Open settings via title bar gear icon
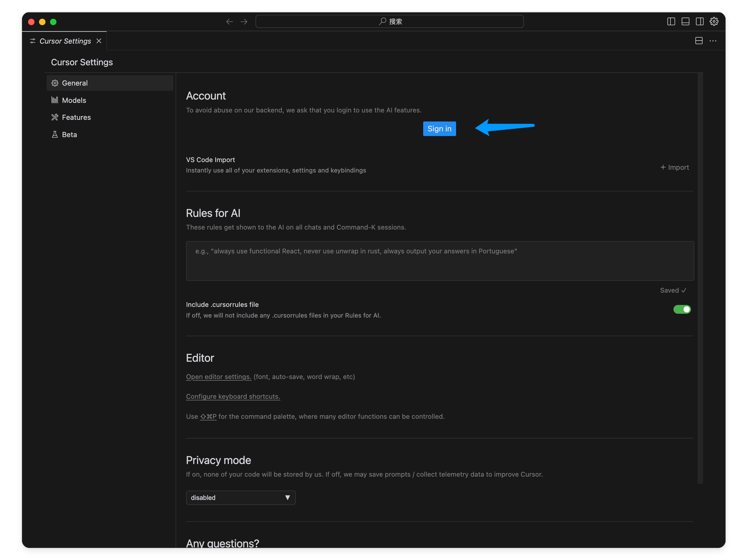Image resolution: width=747 pixels, height=560 pixels. [x=714, y=22]
